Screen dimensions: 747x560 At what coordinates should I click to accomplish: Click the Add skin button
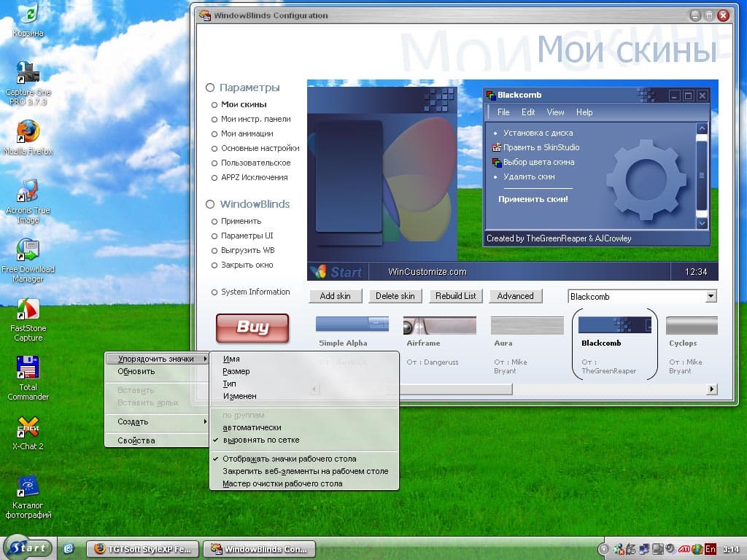[x=336, y=296]
